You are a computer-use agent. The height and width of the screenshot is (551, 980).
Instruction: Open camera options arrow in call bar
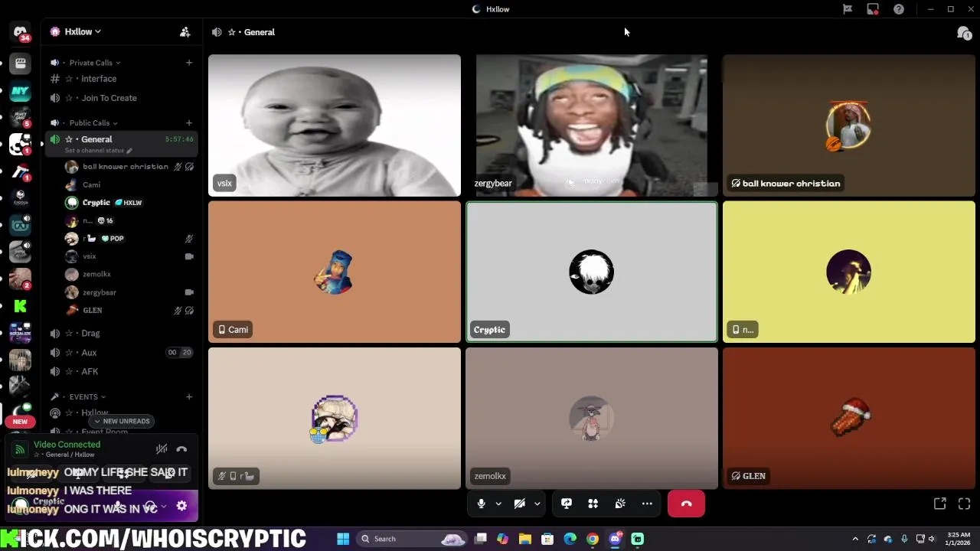(x=537, y=504)
